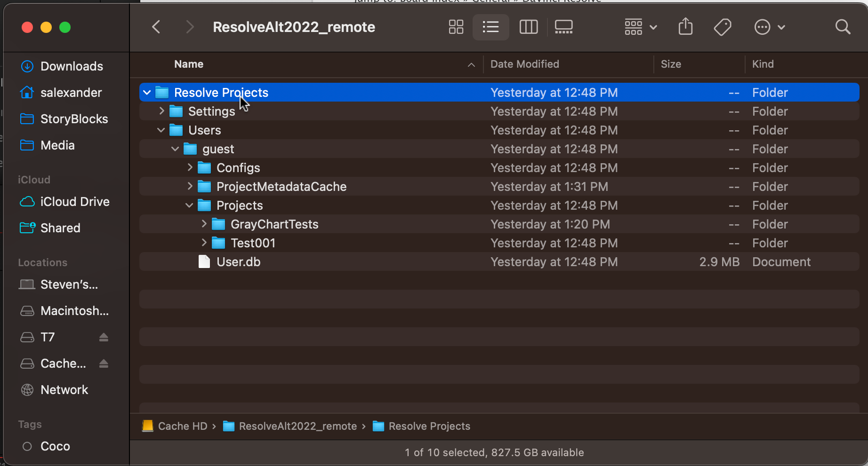Click the Yesterday at 1:20 PM date

click(550, 224)
